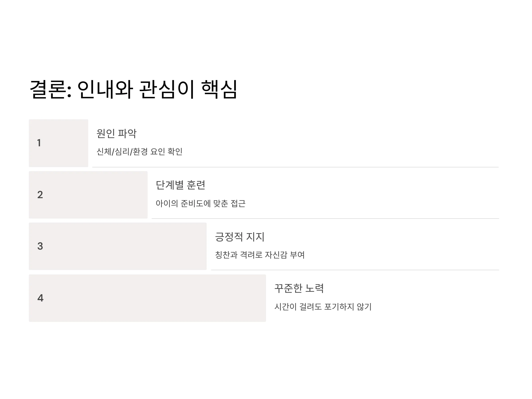Select the step 1 numbered box
The height and width of the screenshot is (399, 532).
click(x=59, y=143)
